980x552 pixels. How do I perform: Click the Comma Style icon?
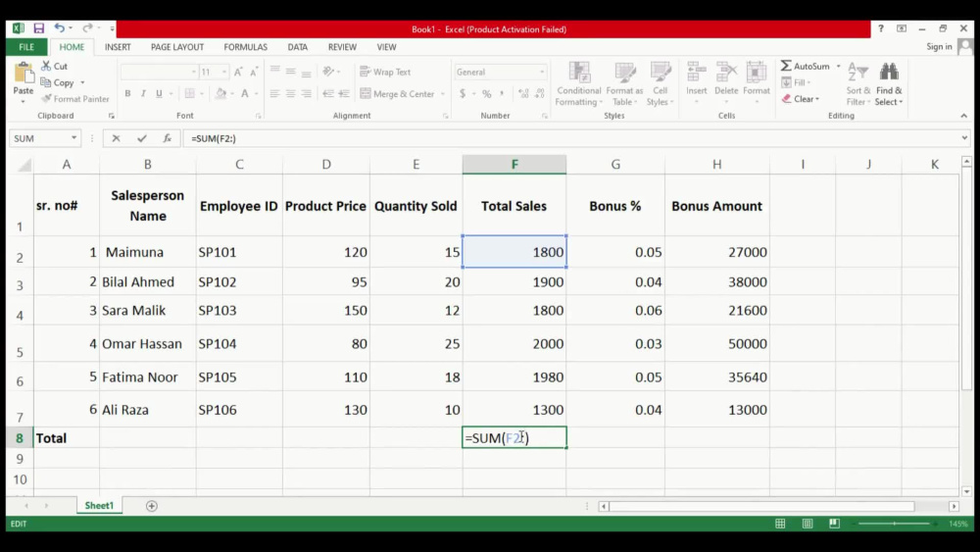[501, 94]
